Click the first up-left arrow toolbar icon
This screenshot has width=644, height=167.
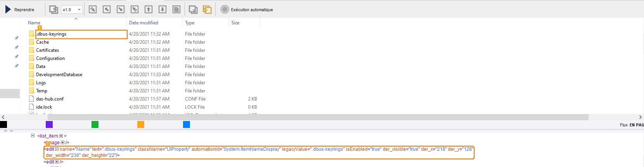coord(93,10)
